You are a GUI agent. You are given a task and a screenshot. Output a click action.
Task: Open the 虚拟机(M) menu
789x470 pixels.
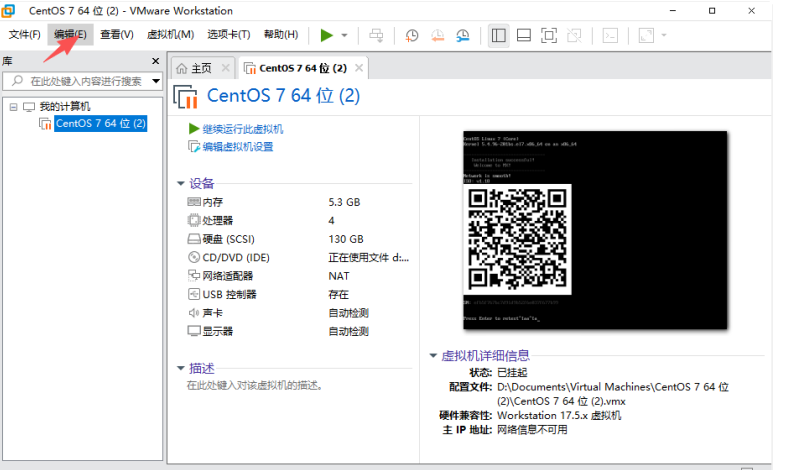click(170, 35)
